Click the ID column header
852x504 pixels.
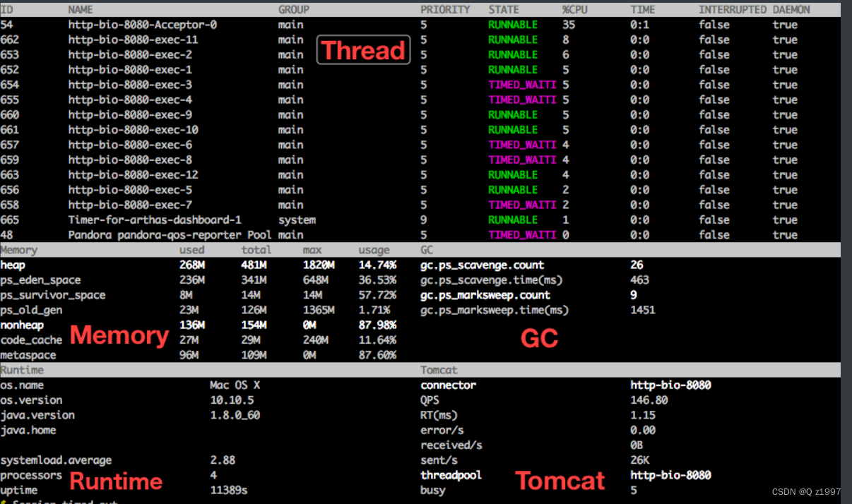[6, 10]
